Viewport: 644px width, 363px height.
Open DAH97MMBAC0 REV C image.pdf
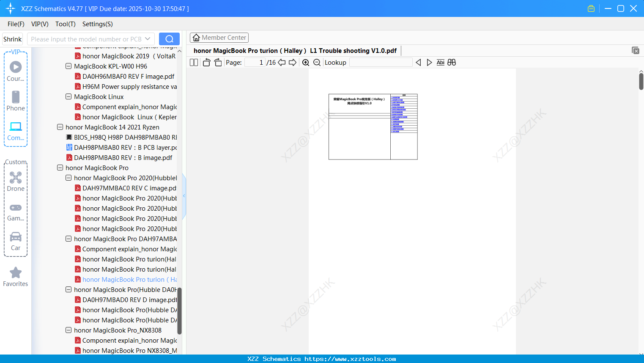point(126,188)
